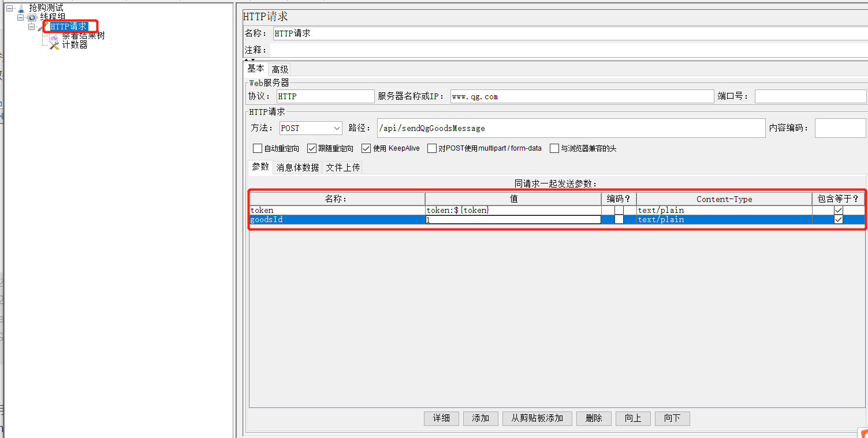Open the POST method dropdown

(x=336, y=128)
